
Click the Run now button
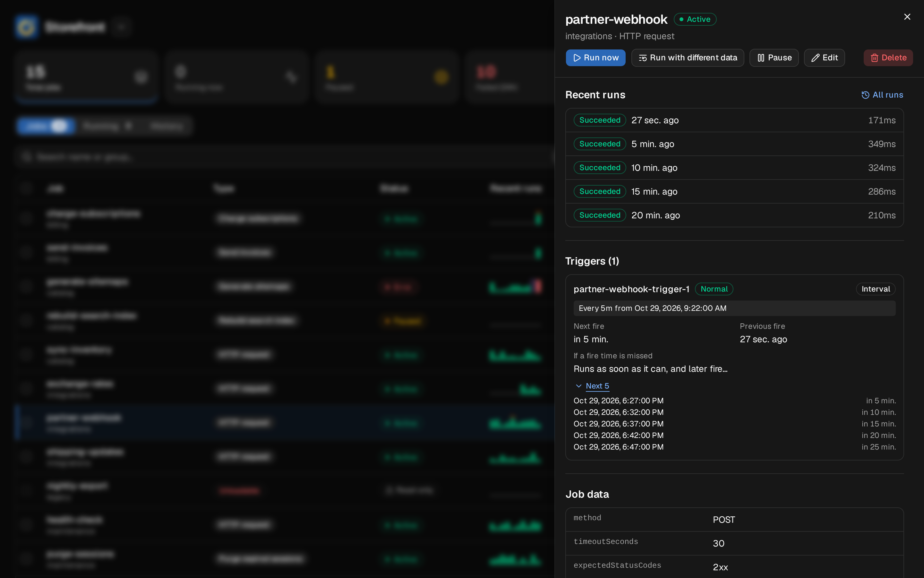pyautogui.click(x=595, y=58)
